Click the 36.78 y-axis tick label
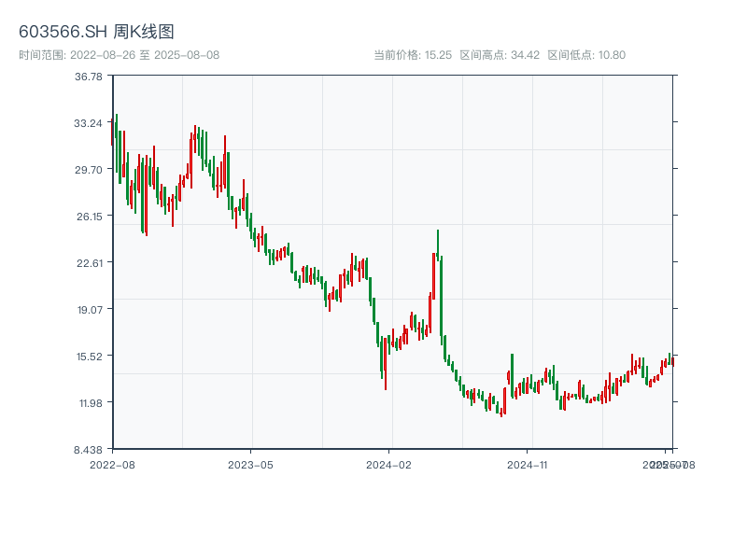This screenshot has width=747, height=560. (x=89, y=77)
